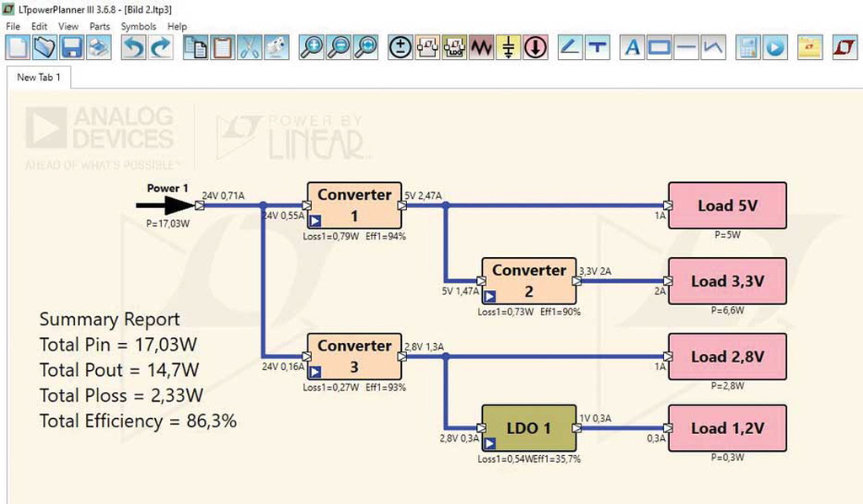Open the Symbols menu
863x504 pixels.
click(138, 26)
